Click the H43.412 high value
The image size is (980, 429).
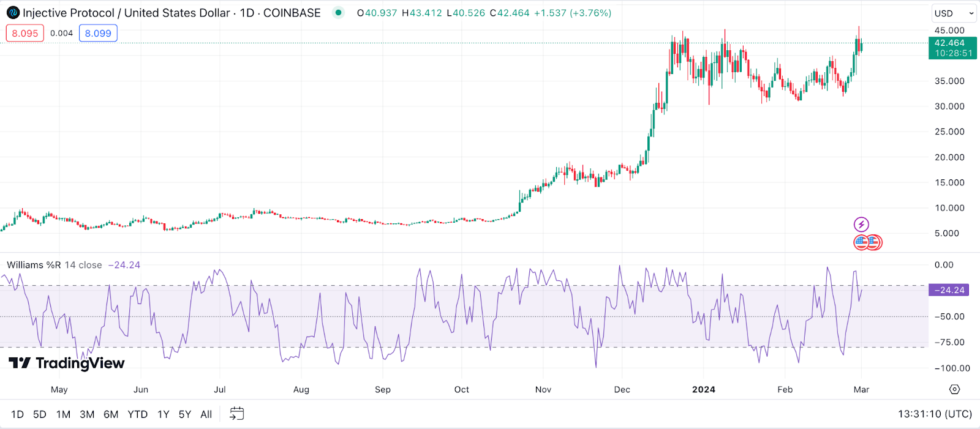(x=421, y=13)
